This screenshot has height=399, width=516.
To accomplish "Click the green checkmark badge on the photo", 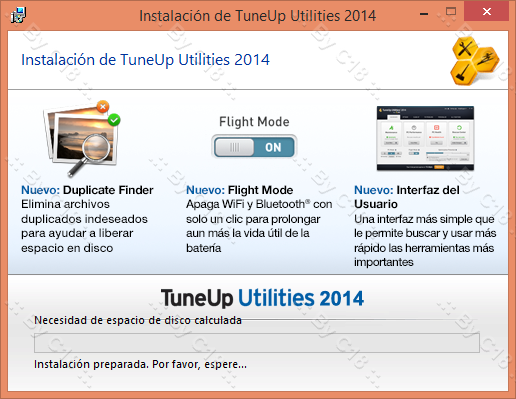I will point(114,120).
